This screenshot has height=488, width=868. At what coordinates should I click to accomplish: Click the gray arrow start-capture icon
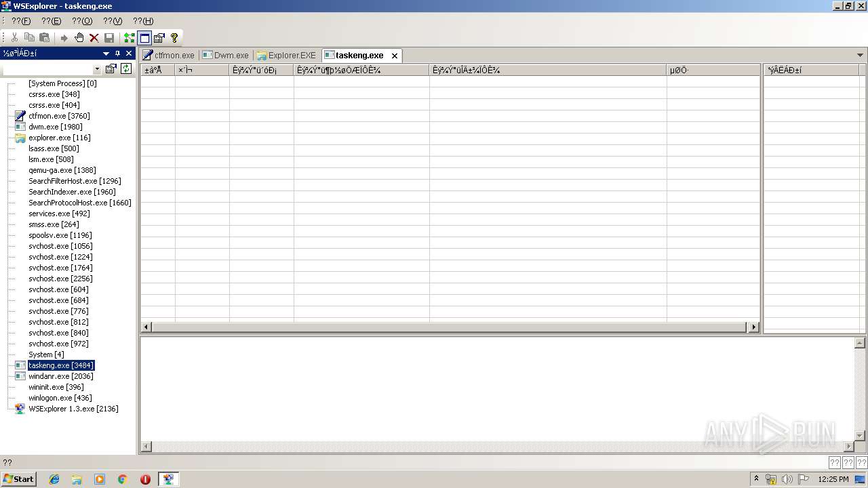coord(64,38)
